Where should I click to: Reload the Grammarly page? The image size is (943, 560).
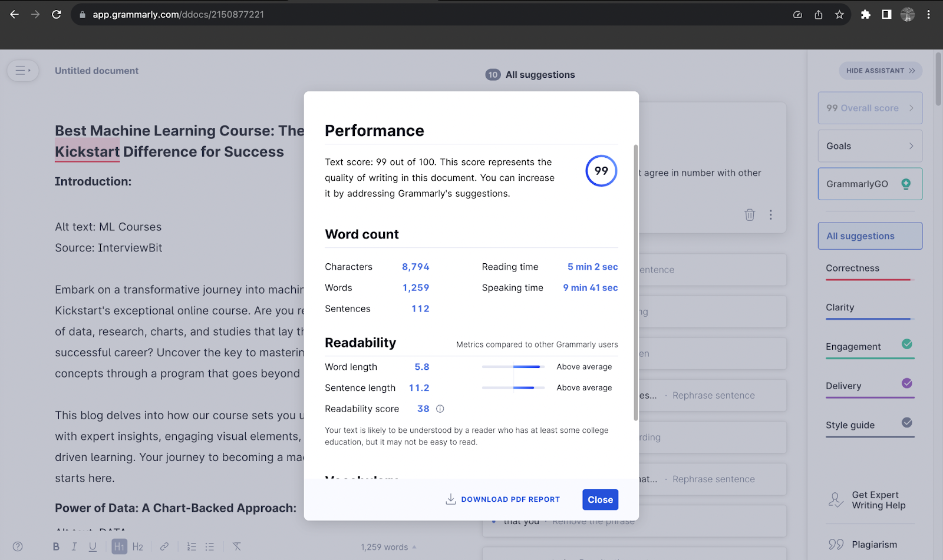point(57,14)
